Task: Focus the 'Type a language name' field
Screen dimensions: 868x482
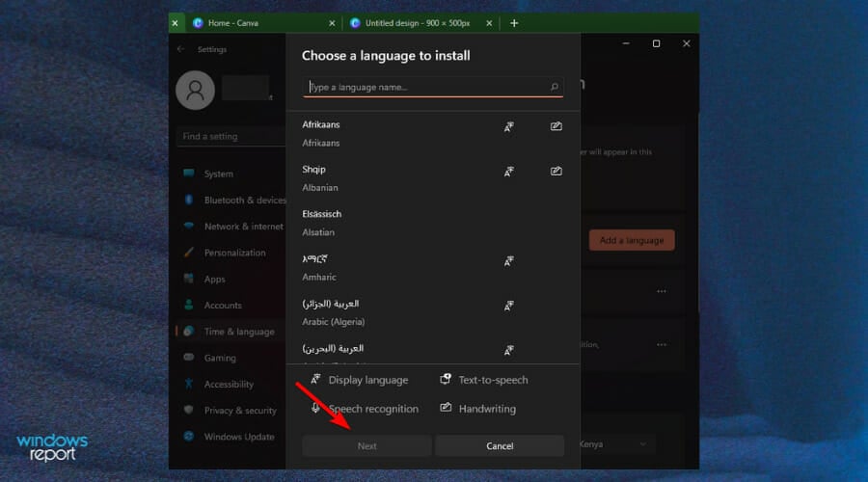Action: click(x=432, y=87)
